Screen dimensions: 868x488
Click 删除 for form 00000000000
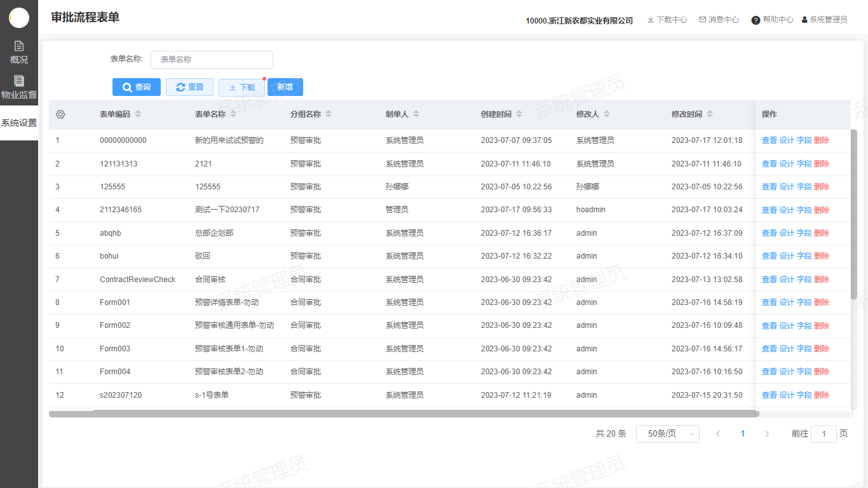821,140
